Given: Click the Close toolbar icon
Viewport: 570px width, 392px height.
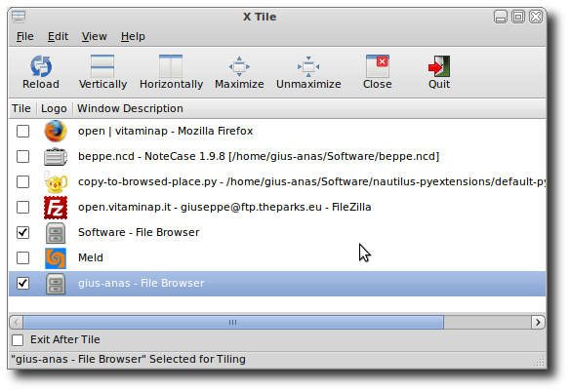Looking at the screenshot, I should 378,66.
